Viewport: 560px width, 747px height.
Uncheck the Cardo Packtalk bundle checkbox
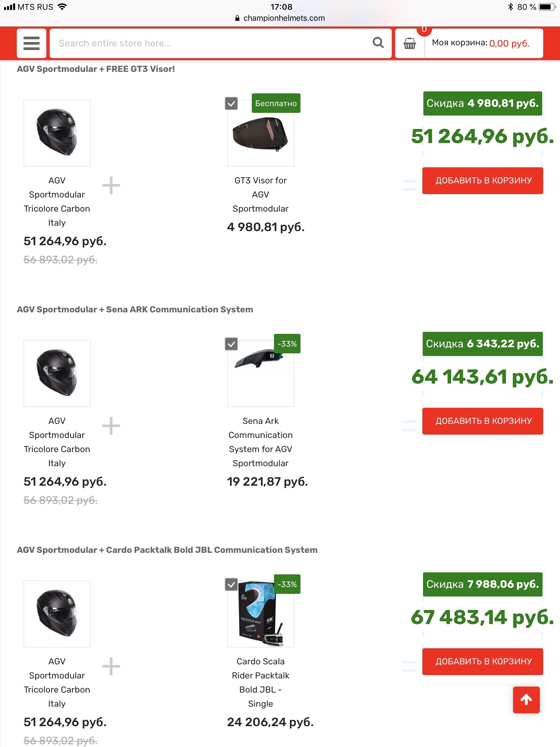[231, 584]
